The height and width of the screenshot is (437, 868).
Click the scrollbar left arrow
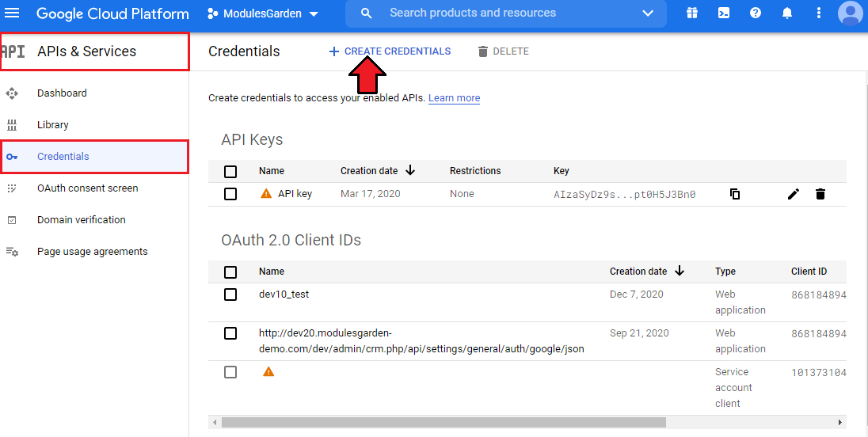point(215,423)
